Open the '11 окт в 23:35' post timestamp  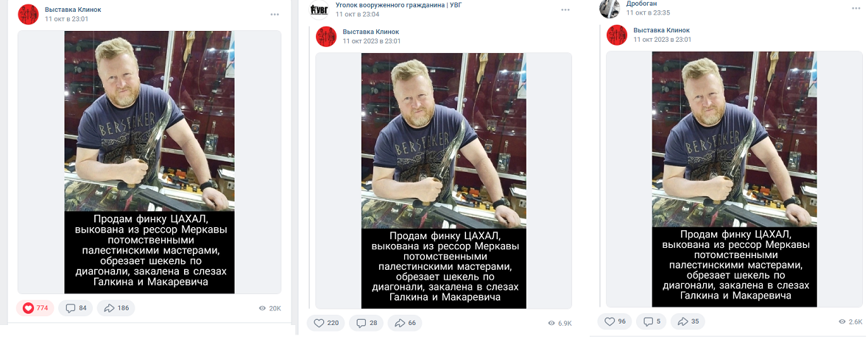pos(647,13)
